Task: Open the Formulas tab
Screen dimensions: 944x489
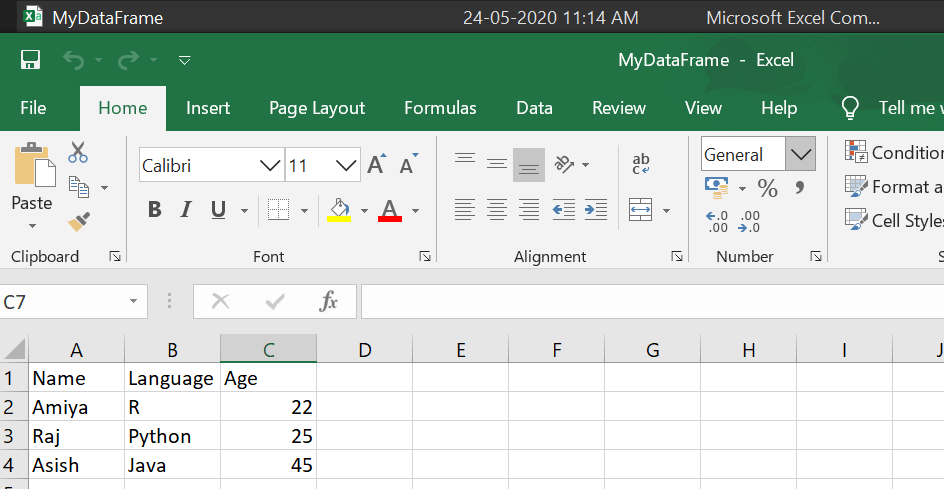Action: (440, 108)
